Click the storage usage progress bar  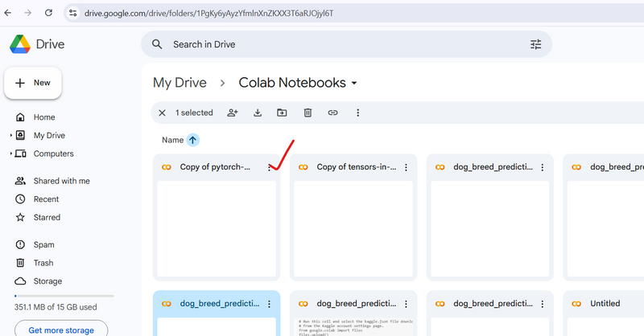pos(66,297)
